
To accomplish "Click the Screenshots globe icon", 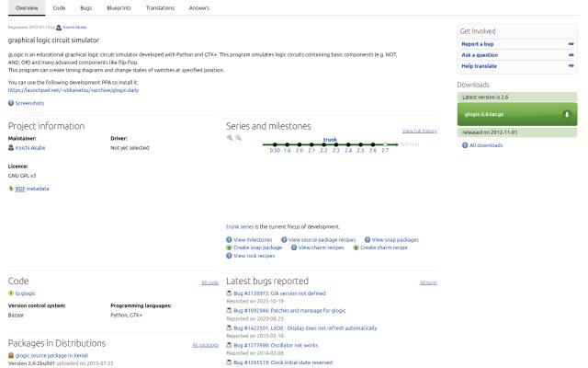I will [x=11, y=103].
